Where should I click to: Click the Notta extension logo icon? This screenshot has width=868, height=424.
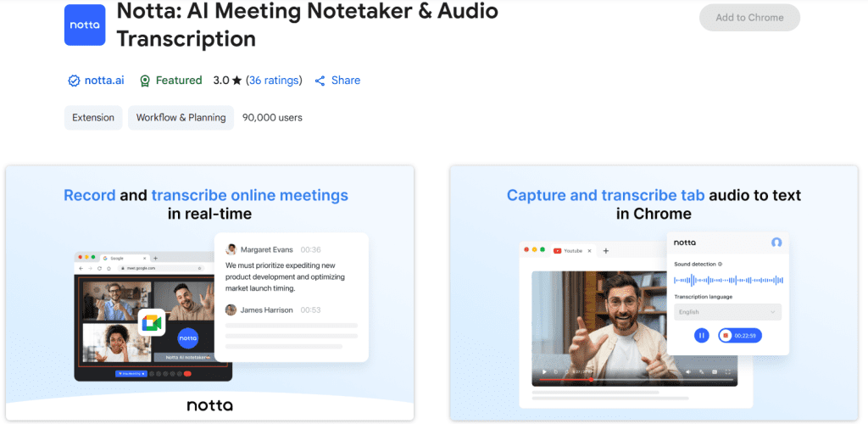coord(85,25)
